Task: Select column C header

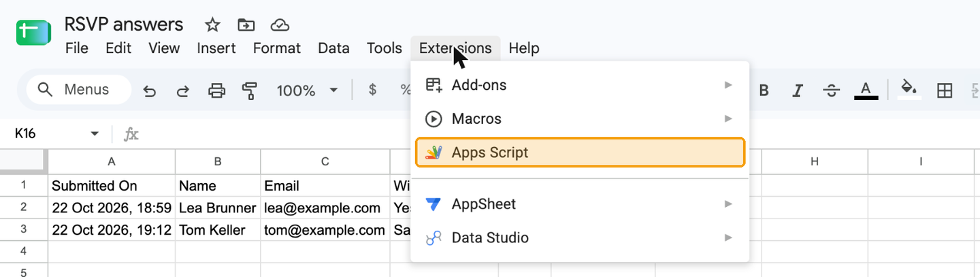Action: point(325,161)
